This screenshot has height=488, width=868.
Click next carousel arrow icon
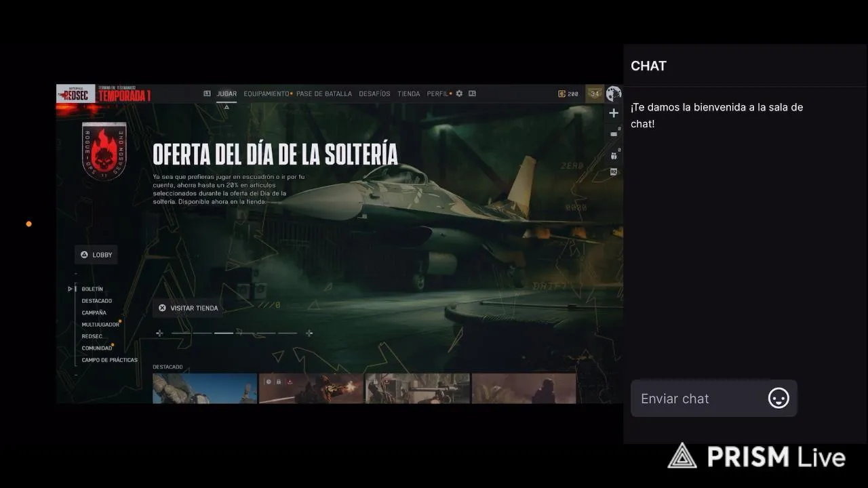point(309,333)
